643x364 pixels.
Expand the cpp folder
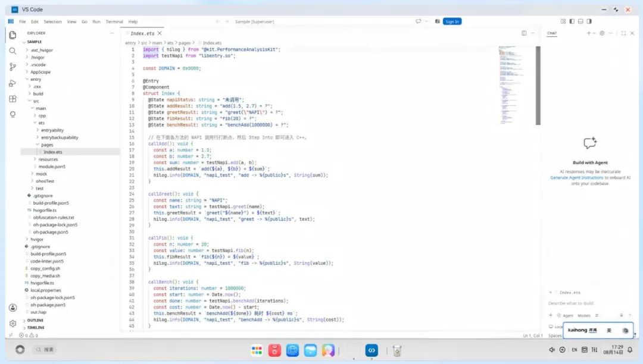42,115
